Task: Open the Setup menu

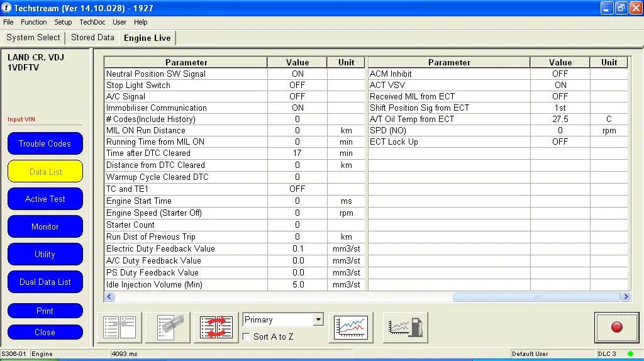Action: click(x=63, y=22)
